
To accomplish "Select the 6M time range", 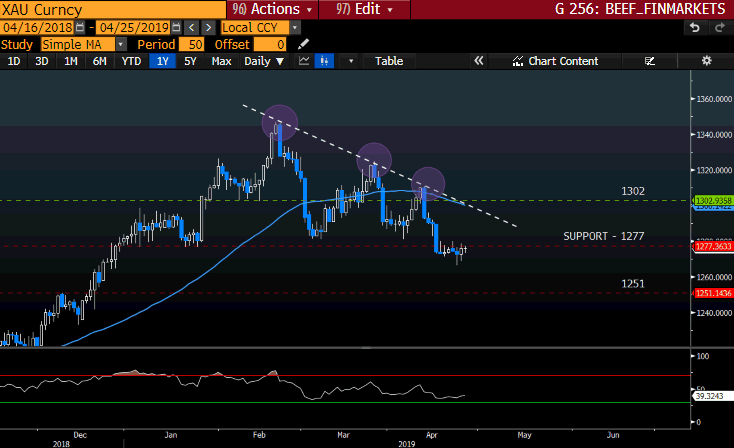I will point(99,61).
